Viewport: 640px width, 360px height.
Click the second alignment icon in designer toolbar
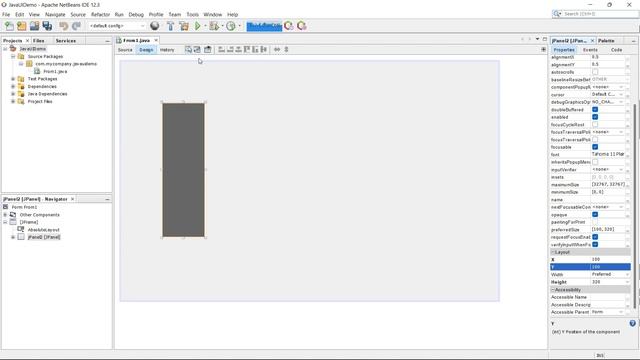click(x=230, y=49)
